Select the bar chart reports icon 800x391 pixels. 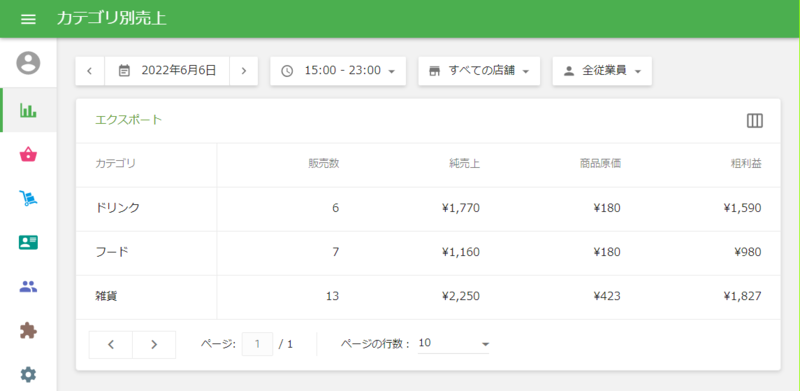point(28,110)
